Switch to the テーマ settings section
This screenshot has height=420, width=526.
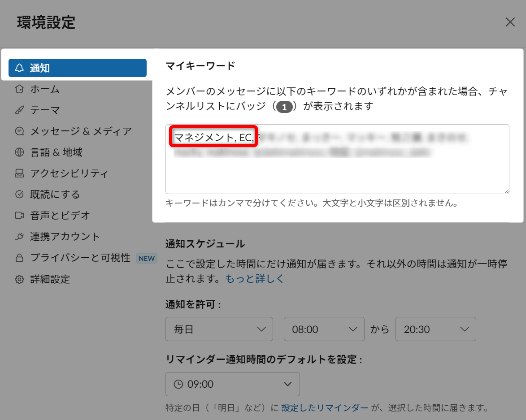(x=45, y=110)
